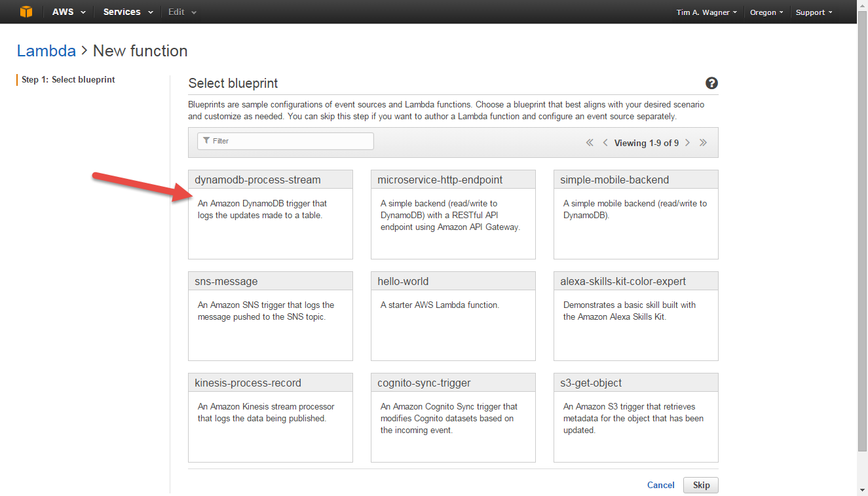The height and width of the screenshot is (496, 868).
Task: Expand the Tim A. Wagner account menu
Action: (706, 11)
